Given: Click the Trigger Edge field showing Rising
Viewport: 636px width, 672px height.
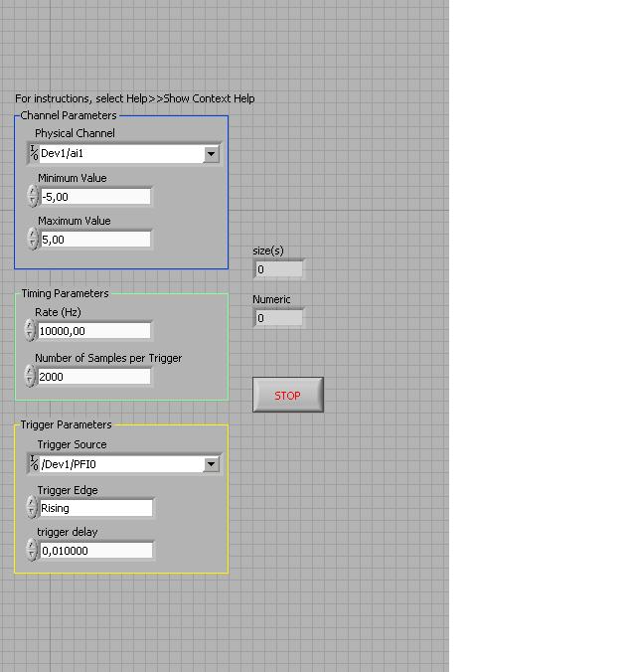Looking at the screenshot, I should (96, 508).
